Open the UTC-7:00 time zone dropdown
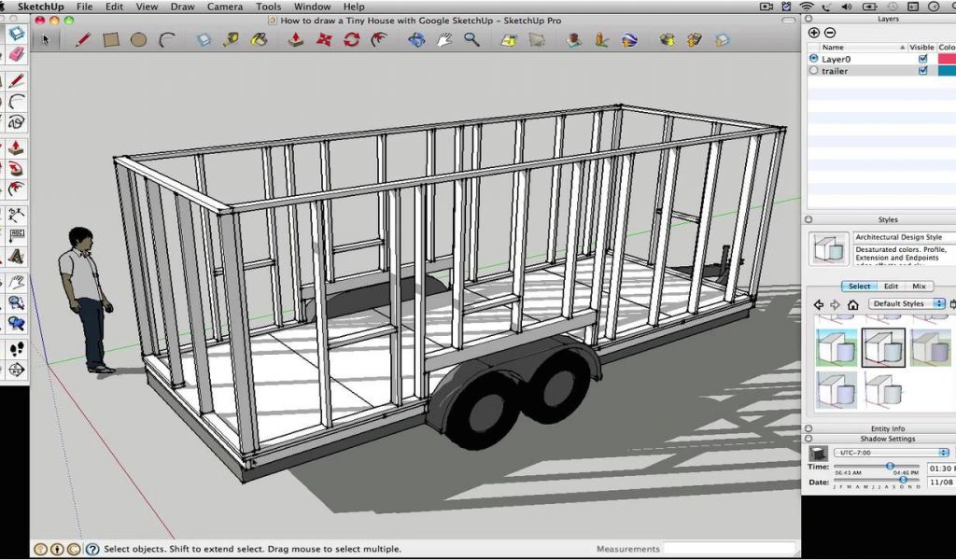This screenshot has height=560, width=956. pos(893,453)
